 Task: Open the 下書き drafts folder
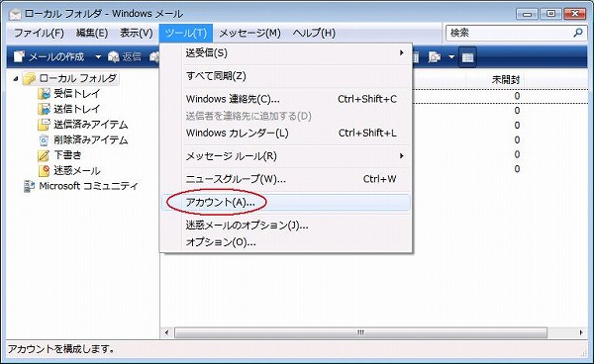[67, 155]
